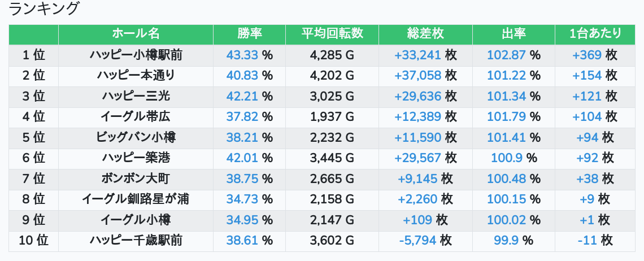The height and width of the screenshot is (261, 644).
Task: Sort by the 勝率 column header
Action: click(249, 34)
